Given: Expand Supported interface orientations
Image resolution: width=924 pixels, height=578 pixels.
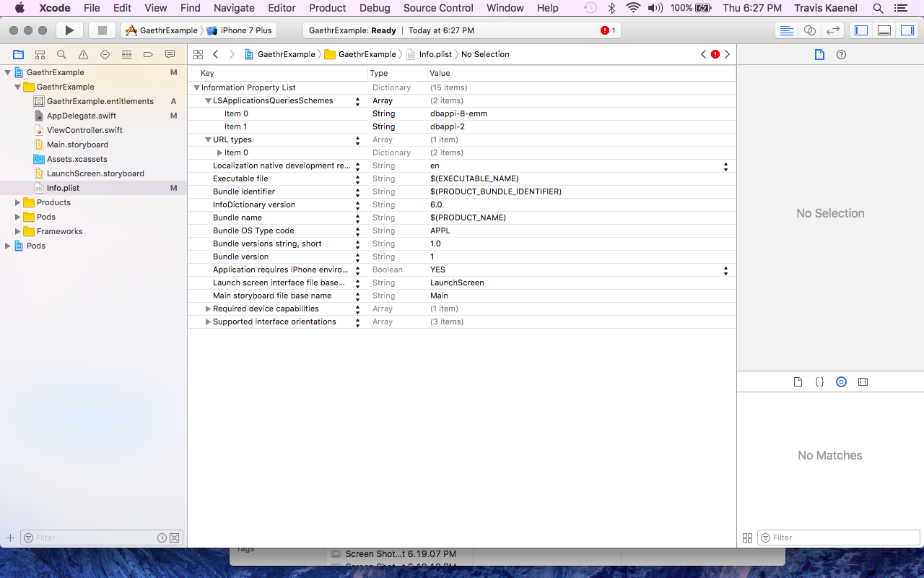Looking at the screenshot, I should tap(208, 322).
